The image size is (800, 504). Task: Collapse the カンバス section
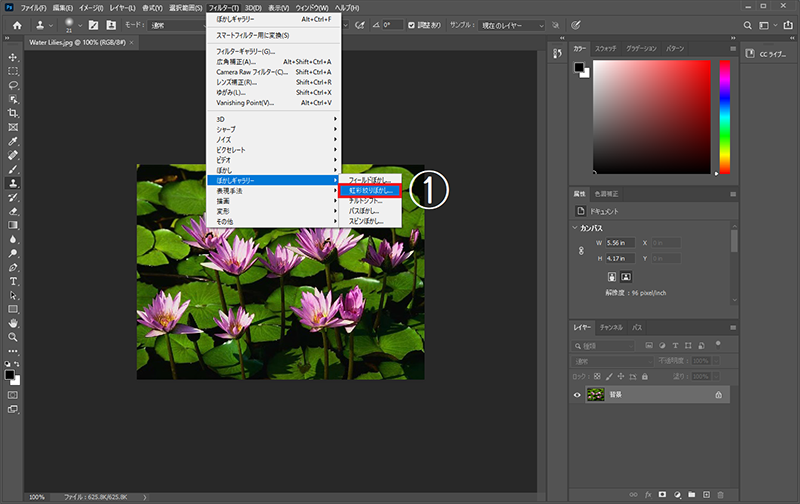point(573,227)
